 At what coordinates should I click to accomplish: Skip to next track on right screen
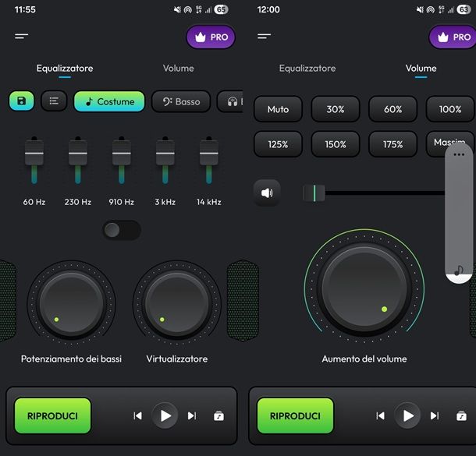(x=435, y=415)
